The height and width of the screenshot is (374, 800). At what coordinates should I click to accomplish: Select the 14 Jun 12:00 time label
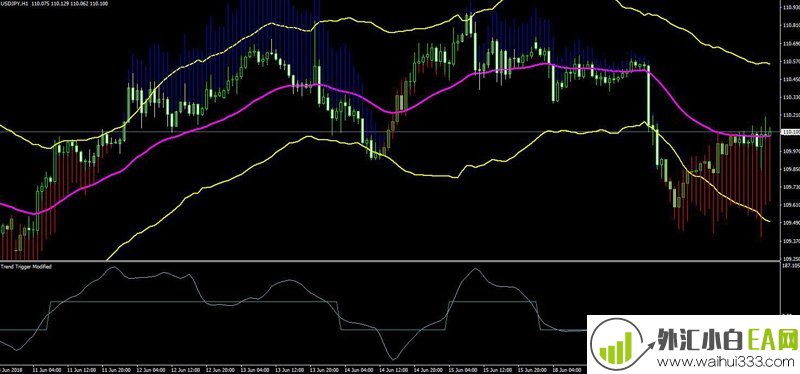click(x=393, y=369)
